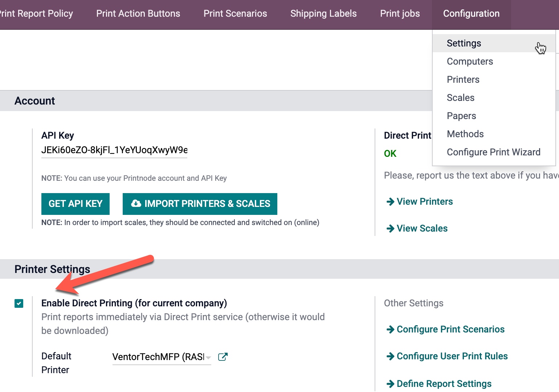Enable the Direct Printing checkbox

pos(19,303)
